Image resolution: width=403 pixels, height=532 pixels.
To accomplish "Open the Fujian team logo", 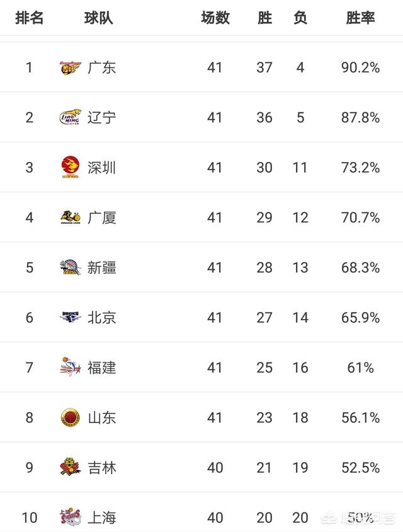I will tap(71, 367).
